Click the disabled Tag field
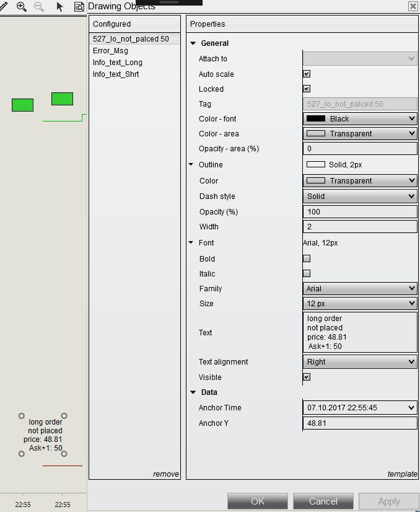The height and width of the screenshot is (512, 420). 360,104
